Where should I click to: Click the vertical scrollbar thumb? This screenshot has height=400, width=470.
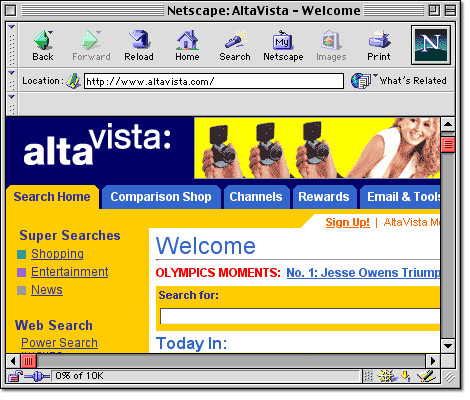click(x=448, y=145)
